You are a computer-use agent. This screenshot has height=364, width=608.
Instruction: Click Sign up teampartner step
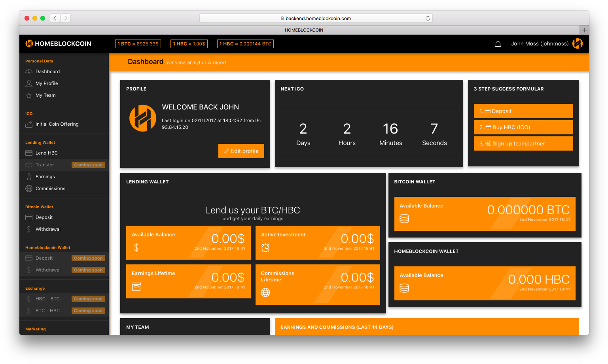[x=523, y=143]
